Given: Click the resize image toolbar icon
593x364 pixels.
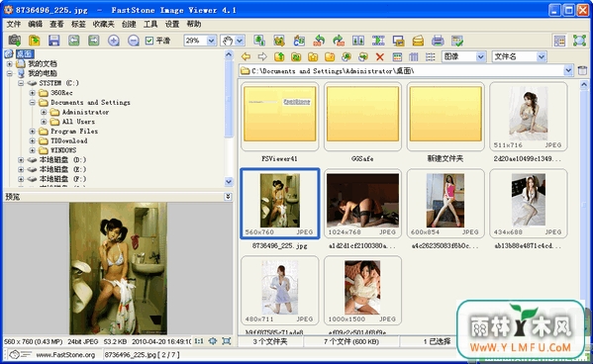Looking at the screenshot, I should click(259, 41).
